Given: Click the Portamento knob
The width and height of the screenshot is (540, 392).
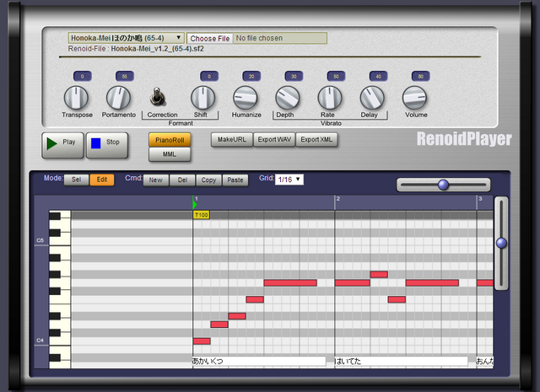Looking at the screenshot, I should coord(118,98).
